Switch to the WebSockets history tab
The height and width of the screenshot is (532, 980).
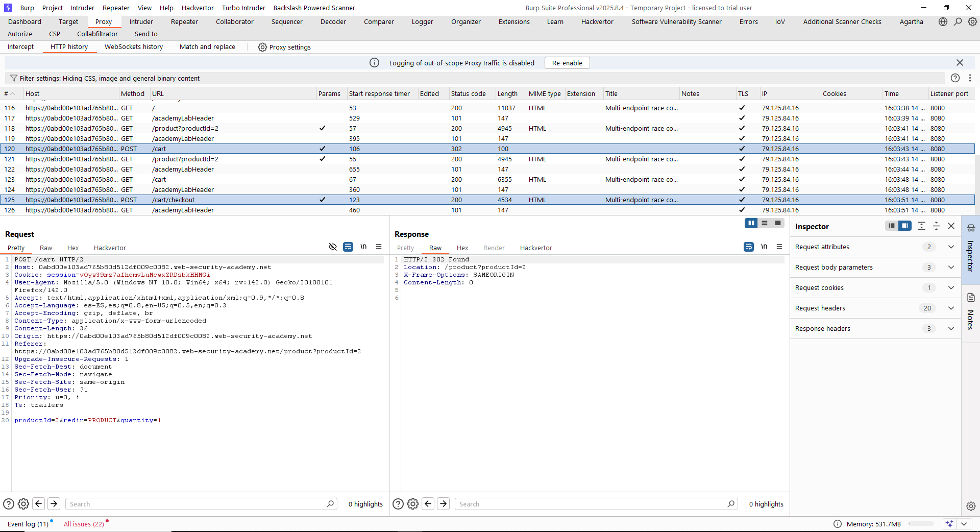[133, 46]
